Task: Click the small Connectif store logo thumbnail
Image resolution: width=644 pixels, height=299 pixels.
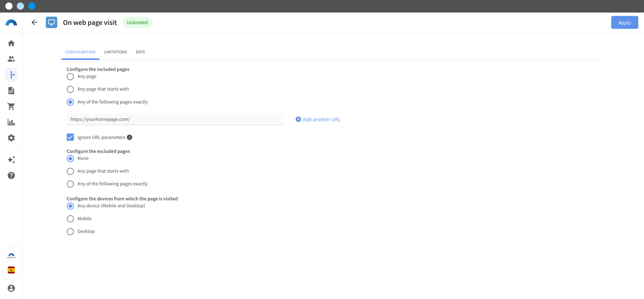Action: (11, 256)
